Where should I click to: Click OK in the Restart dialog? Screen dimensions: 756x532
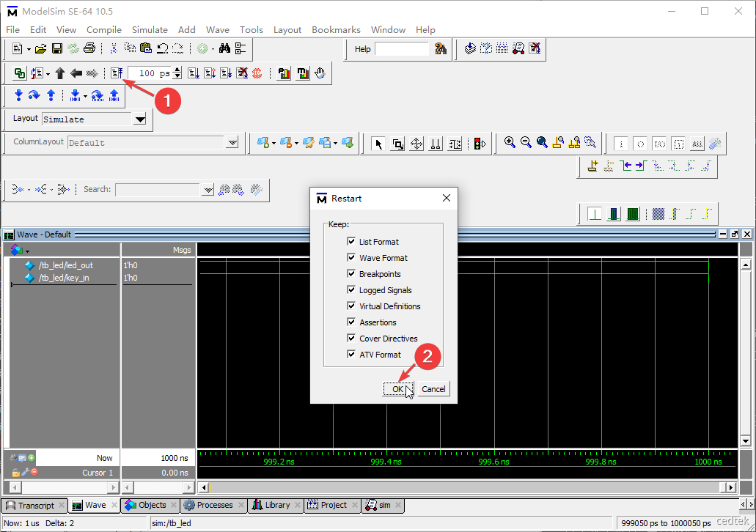pyautogui.click(x=397, y=389)
